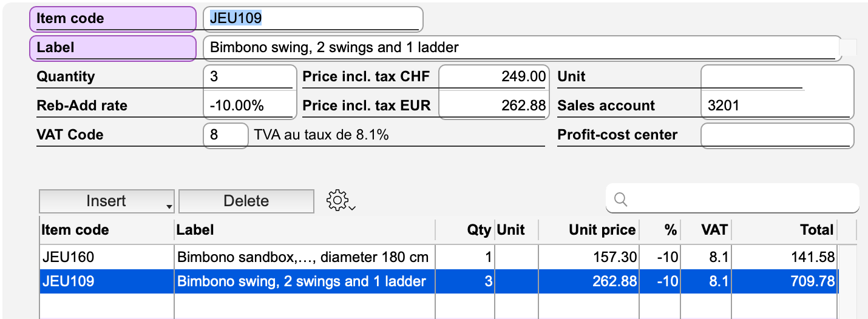
Task: Click the magnifying glass search icon
Action: 620,200
